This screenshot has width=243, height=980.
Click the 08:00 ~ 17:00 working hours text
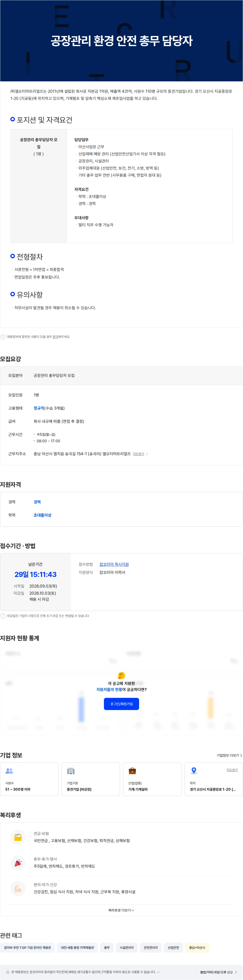coord(48,441)
